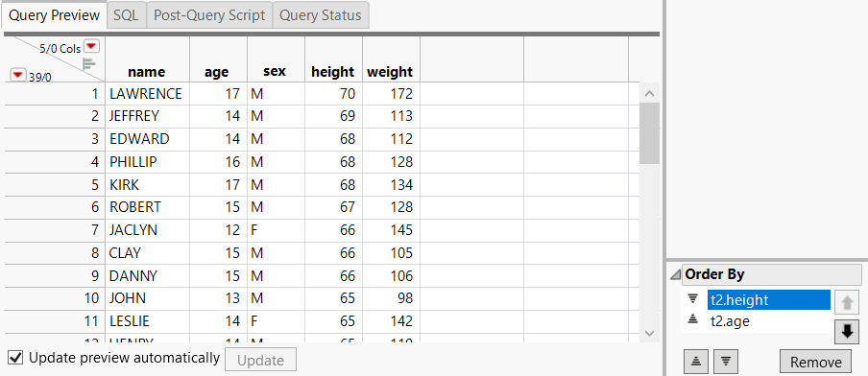
Task: Set descending sort order button
Action: pos(726,362)
